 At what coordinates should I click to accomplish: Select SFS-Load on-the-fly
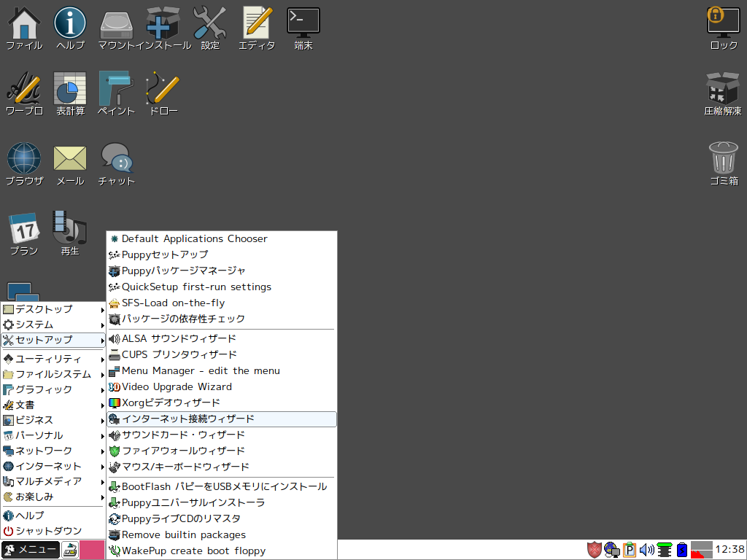(222, 303)
